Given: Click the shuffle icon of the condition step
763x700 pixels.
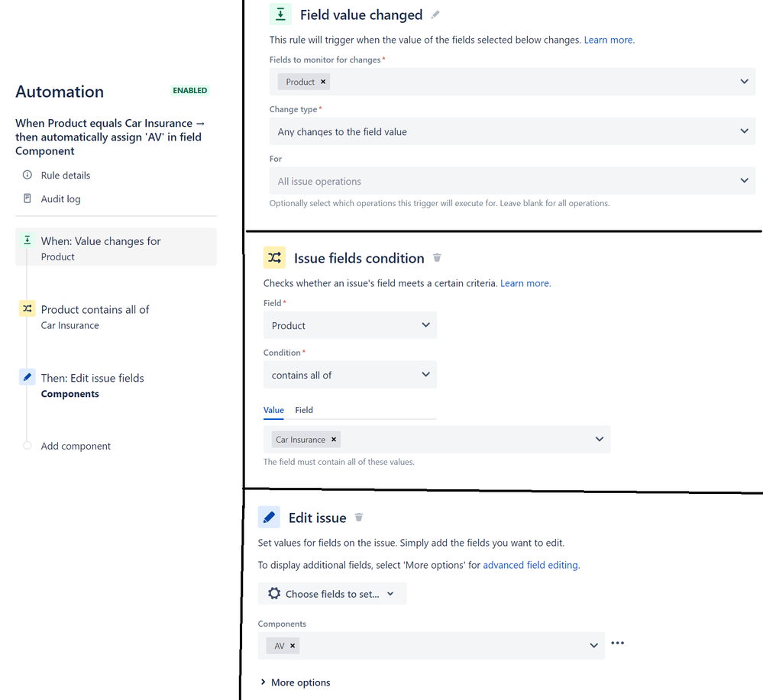Looking at the screenshot, I should coord(27,308).
